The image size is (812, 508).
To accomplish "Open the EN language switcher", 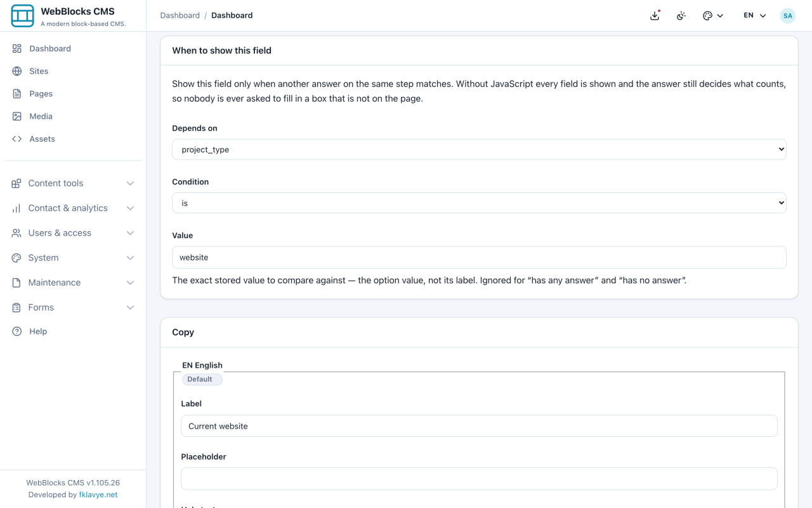I will [755, 15].
